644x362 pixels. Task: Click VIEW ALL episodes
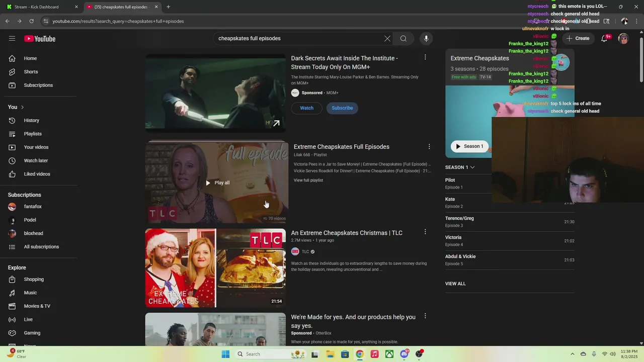[455, 284]
